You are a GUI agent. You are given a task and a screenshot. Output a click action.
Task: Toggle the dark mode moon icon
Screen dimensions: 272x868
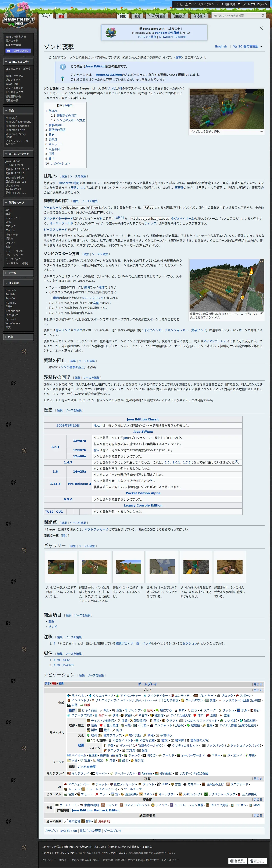tap(182, 4)
